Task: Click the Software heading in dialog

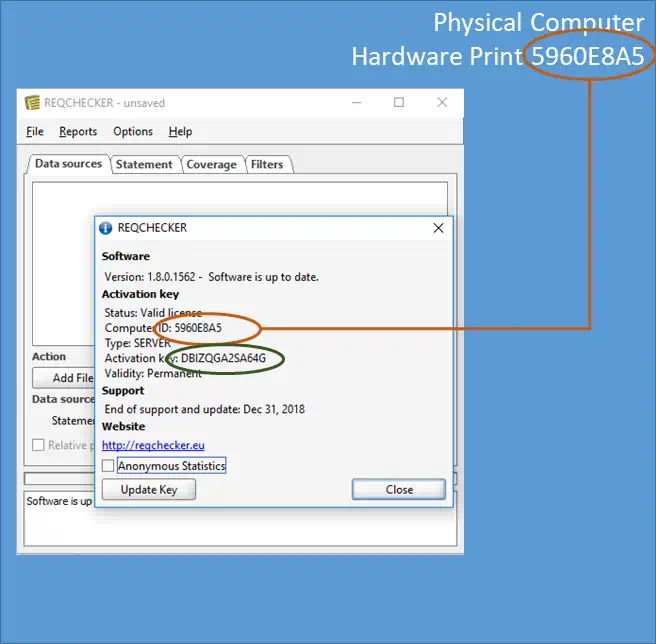Action: pyautogui.click(x=126, y=256)
